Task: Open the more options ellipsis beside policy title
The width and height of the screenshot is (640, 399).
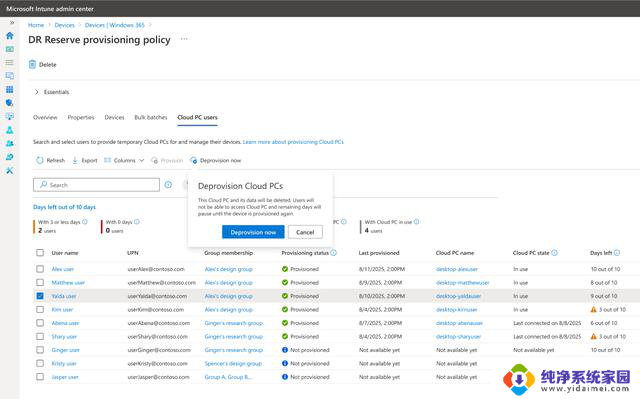Action: pyautogui.click(x=184, y=39)
